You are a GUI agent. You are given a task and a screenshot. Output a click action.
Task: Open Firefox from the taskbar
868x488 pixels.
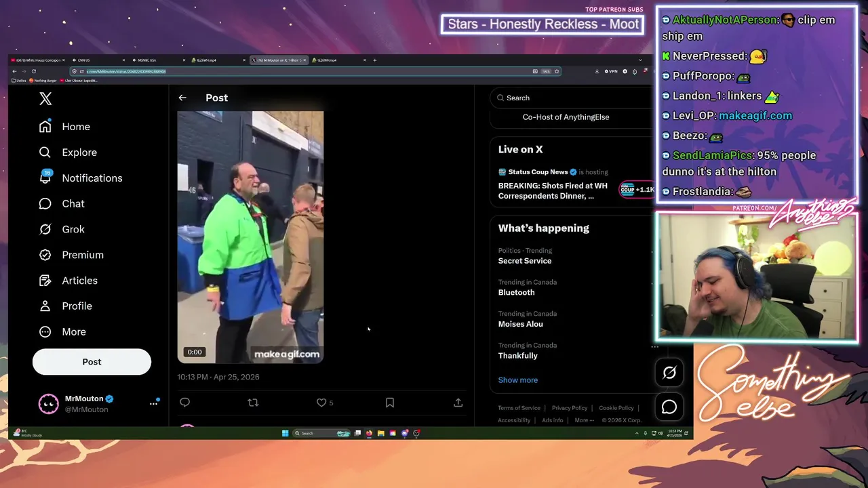pos(369,433)
